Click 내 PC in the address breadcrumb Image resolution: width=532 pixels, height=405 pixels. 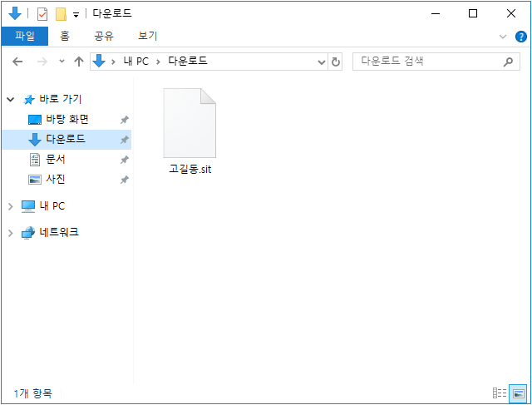(x=136, y=62)
